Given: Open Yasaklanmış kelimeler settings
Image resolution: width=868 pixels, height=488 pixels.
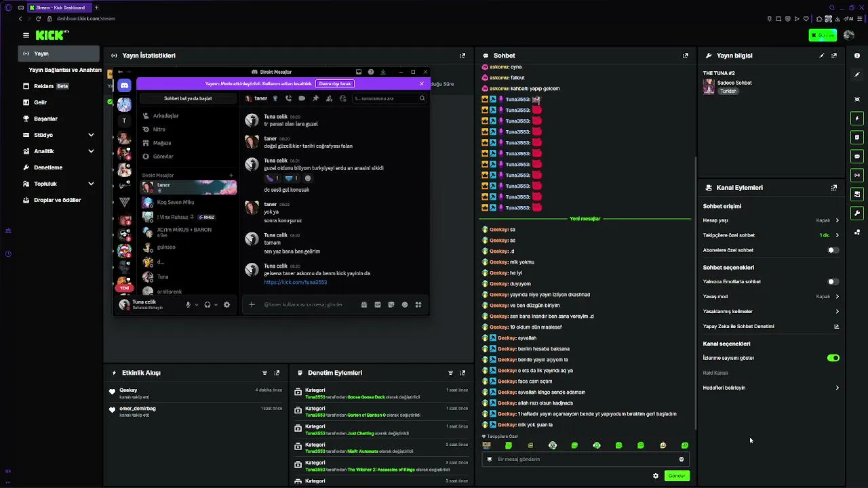Looking at the screenshot, I should point(771,312).
